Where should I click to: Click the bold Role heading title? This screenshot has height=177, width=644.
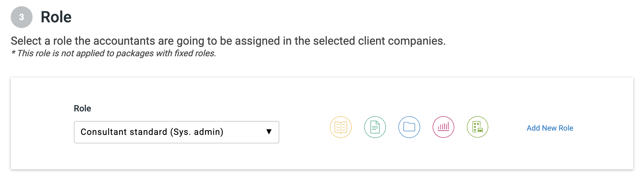point(56,17)
